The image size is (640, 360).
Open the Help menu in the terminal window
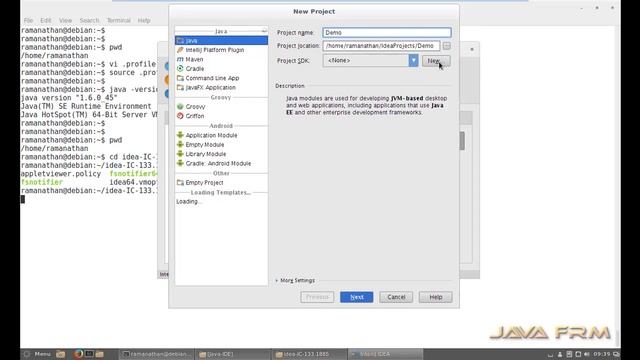pos(144,20)
